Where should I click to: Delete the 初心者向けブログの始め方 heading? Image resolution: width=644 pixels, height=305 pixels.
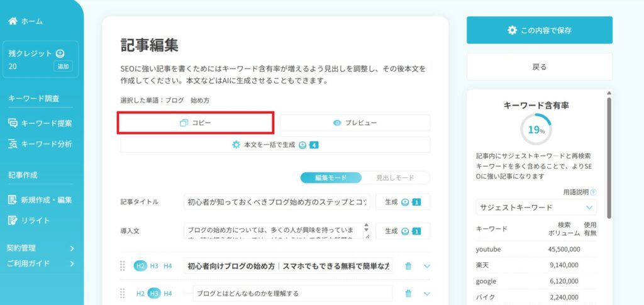408,266
